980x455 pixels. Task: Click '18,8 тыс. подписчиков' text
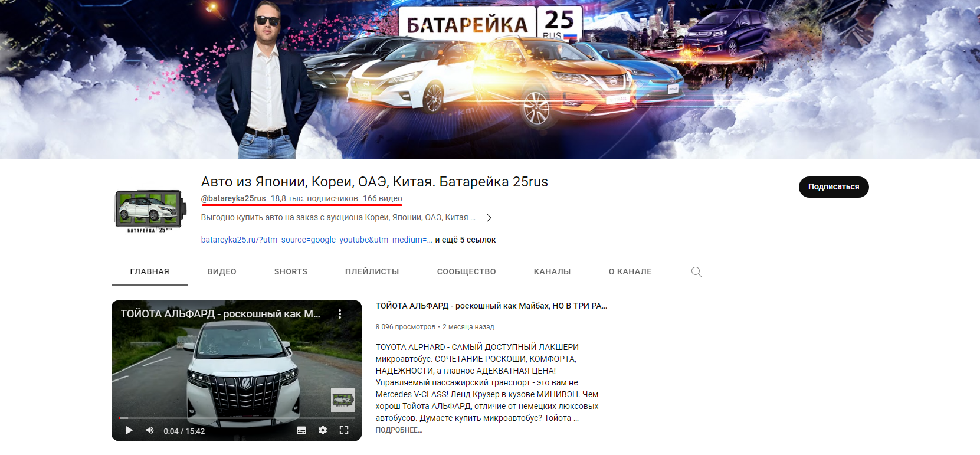(314, 198)
